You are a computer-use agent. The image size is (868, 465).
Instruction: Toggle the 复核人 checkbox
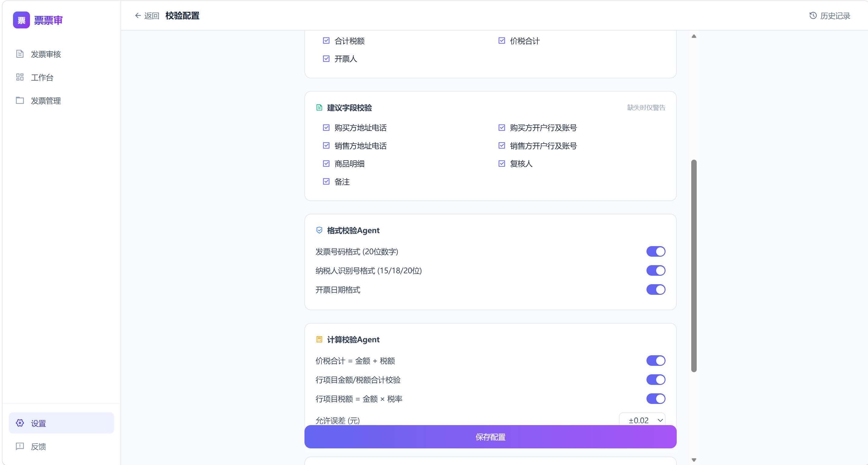(502, 164)
